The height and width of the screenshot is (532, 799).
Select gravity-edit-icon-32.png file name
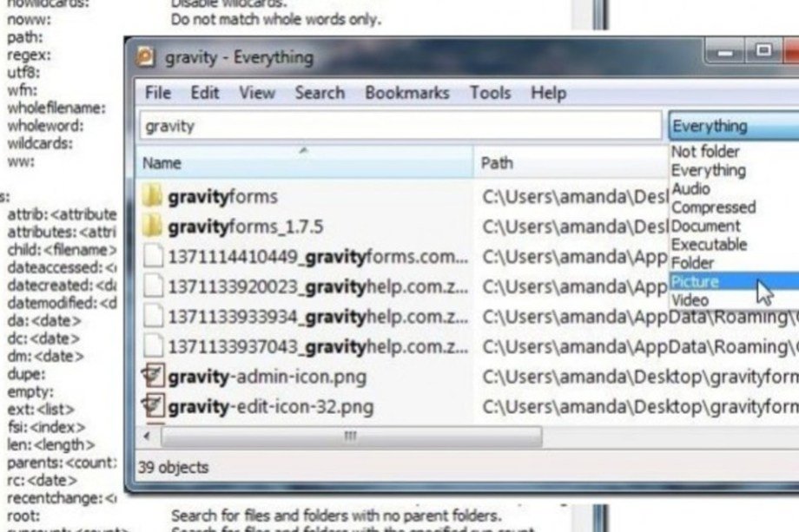[x=271, y=407]
